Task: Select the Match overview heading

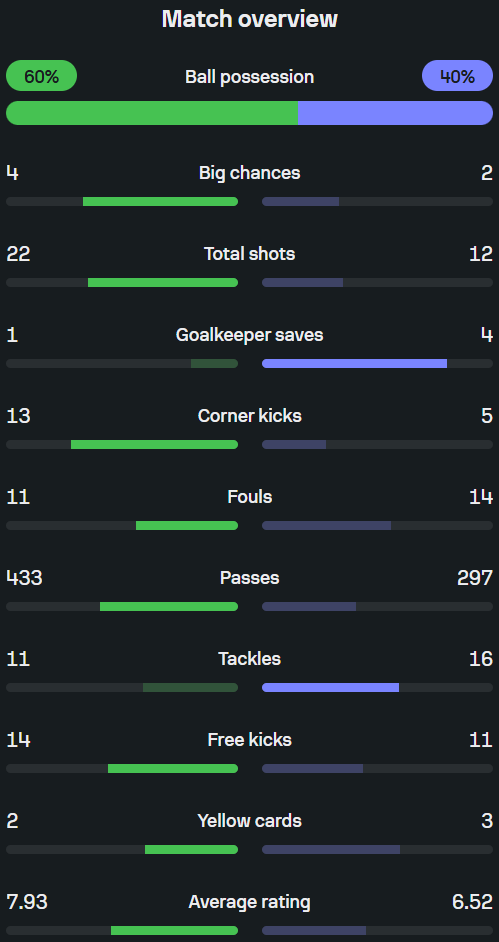Action: pos(249,19)
